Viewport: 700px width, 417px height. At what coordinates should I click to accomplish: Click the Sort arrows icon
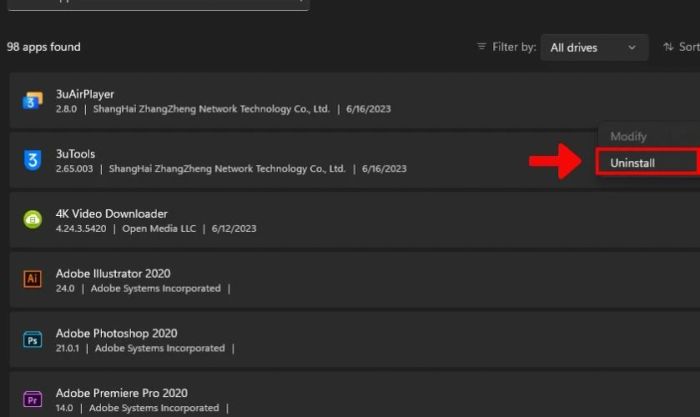coord(668,46)
